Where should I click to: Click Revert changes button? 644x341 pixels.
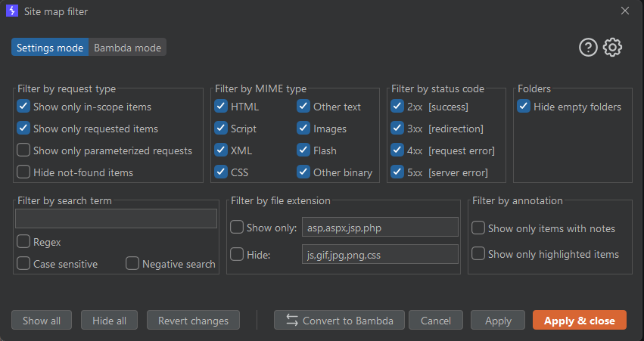[193, 320]
